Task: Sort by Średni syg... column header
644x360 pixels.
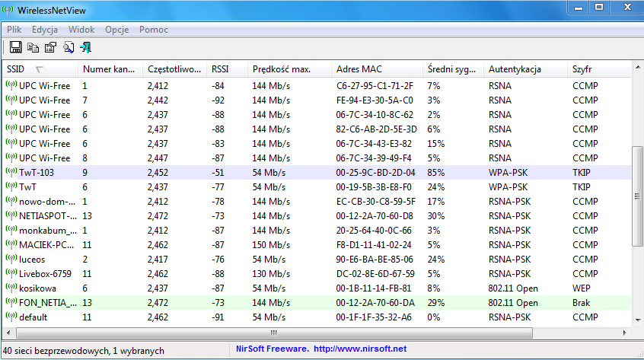Action: coord(453,69)
